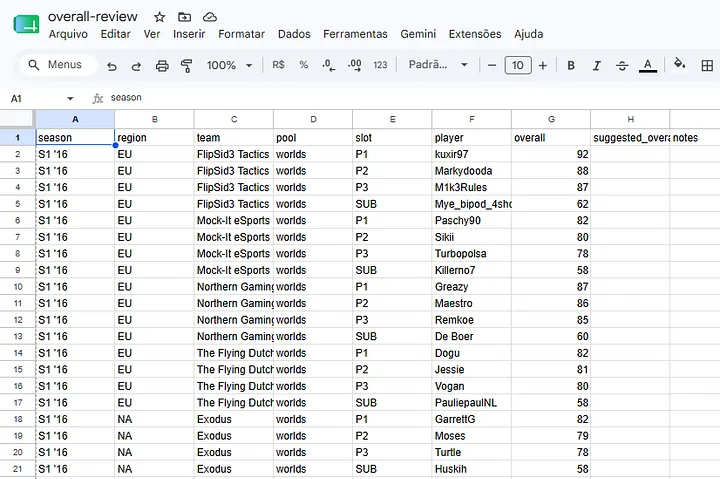Select the Killerno7 cell
Screen dimensions: 720x479
tap(472, 270)
